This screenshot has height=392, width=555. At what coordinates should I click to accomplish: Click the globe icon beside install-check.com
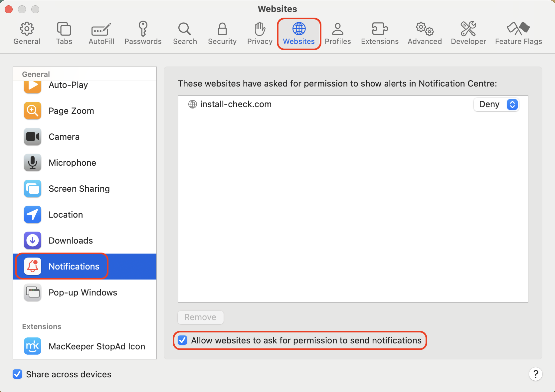click(192, 104)
